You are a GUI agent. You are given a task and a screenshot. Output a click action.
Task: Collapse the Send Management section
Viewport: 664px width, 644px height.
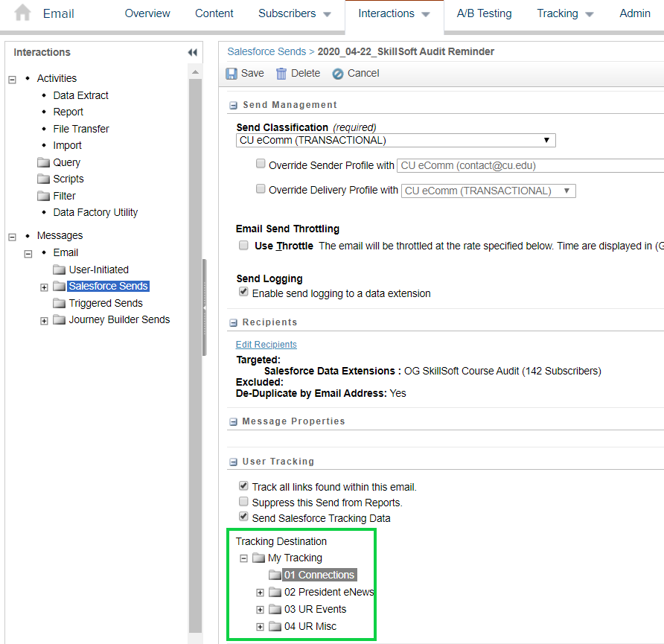pyautogui.click(x=233, y=106)
